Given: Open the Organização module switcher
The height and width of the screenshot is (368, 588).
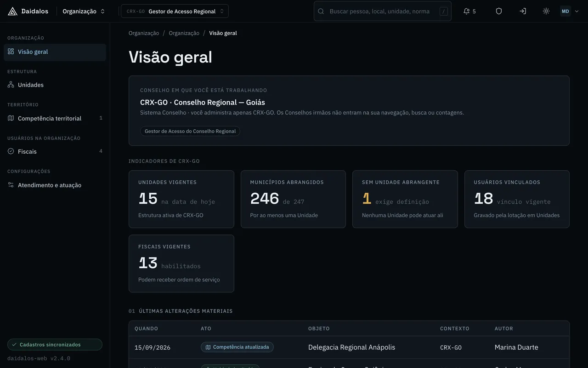Looking at the screenshot, I should tap(84, 11).
